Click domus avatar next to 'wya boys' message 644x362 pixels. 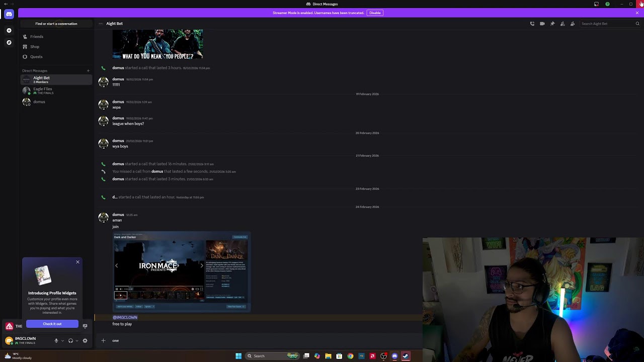(x=103, y=143)
